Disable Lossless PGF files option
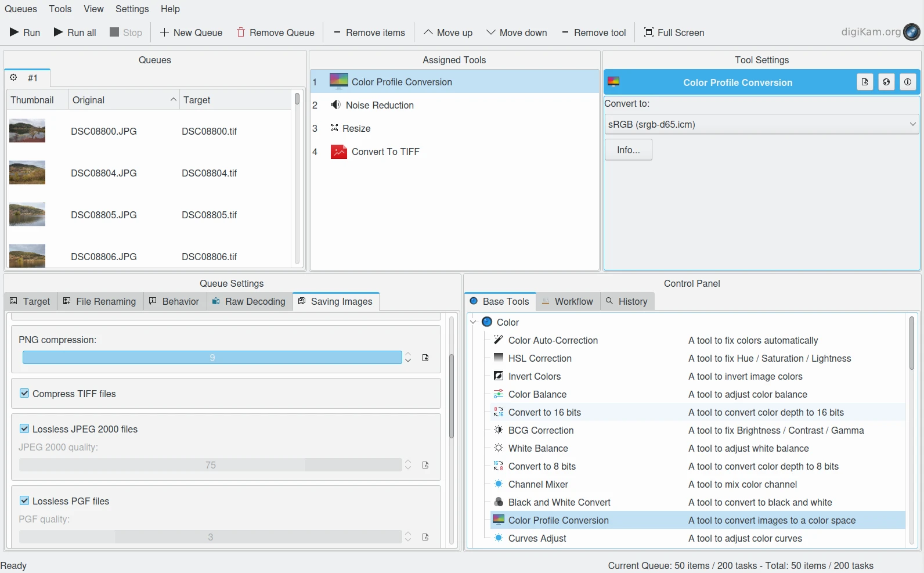This screenshot has height=573, width=924. (24, 501)
